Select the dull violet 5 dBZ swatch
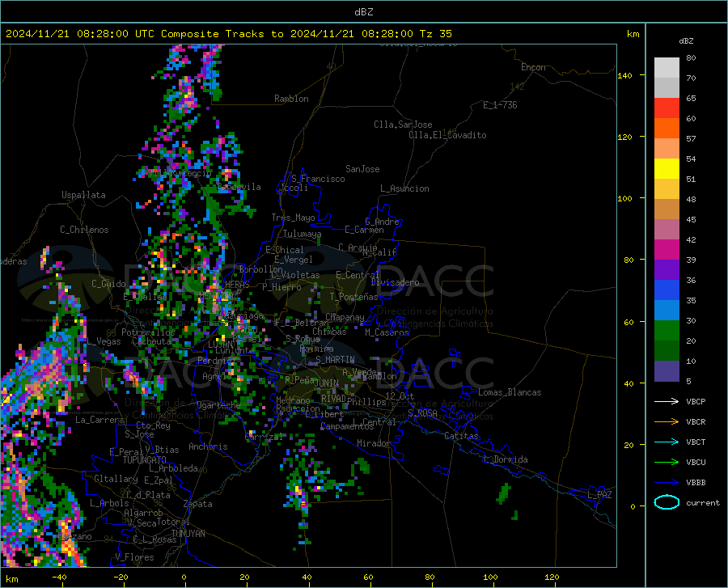The height and width of the screenshot is (588, 728). click(667, 371)
